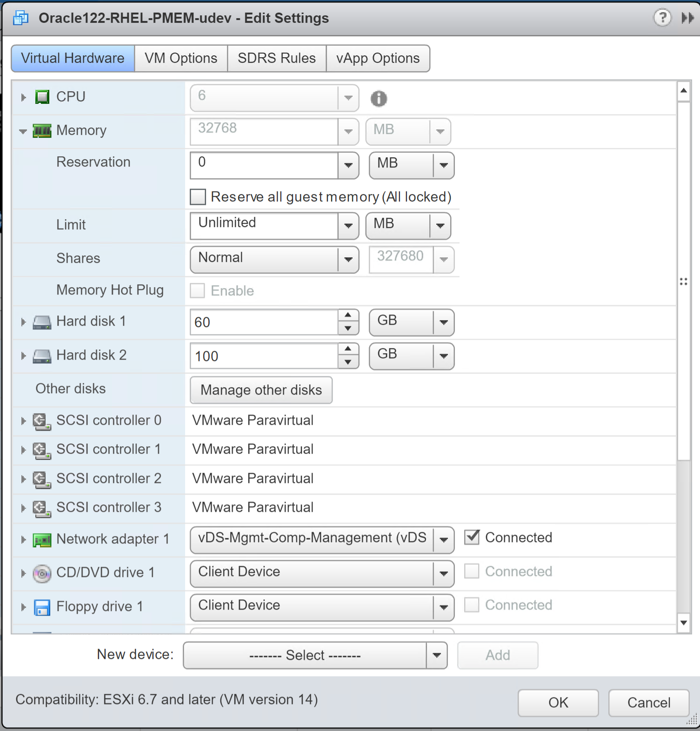Expand SCSI controller 0 details

click(23, 421)
